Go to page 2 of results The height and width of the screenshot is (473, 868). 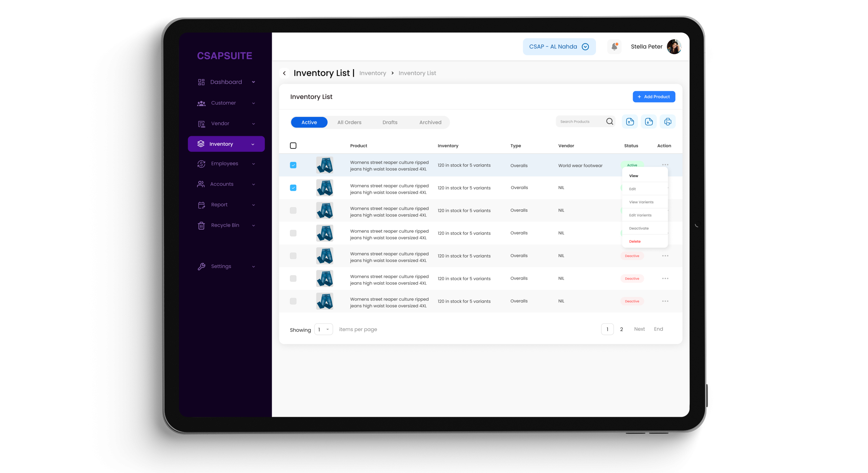click(x=622, y=329)
